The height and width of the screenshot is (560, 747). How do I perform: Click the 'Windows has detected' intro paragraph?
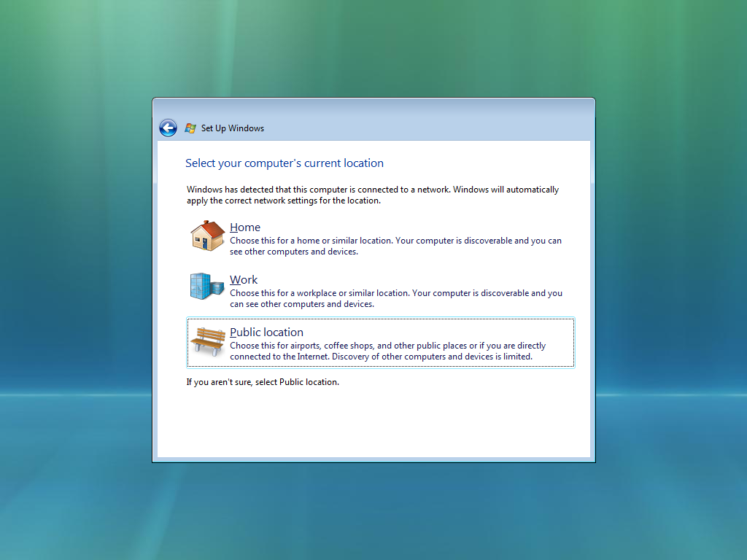373,195
